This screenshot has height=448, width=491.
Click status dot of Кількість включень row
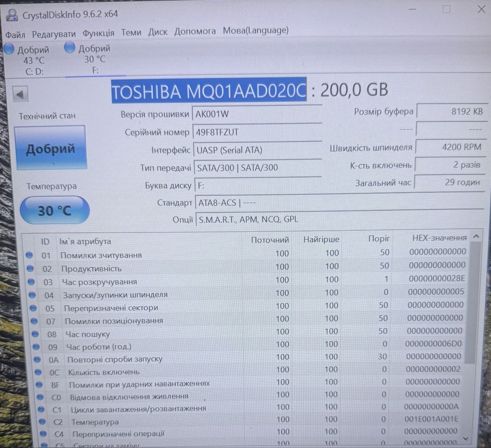coord(38,372)
